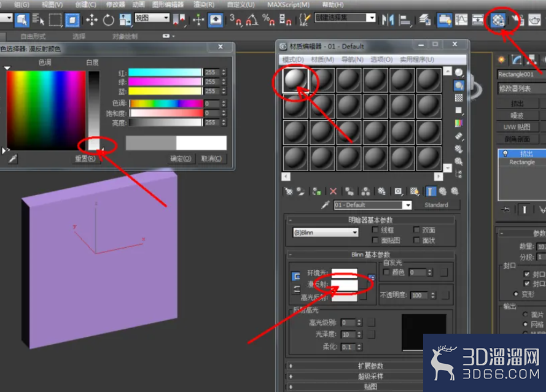Select the Scale tool in main toolbar

point(125,20)
